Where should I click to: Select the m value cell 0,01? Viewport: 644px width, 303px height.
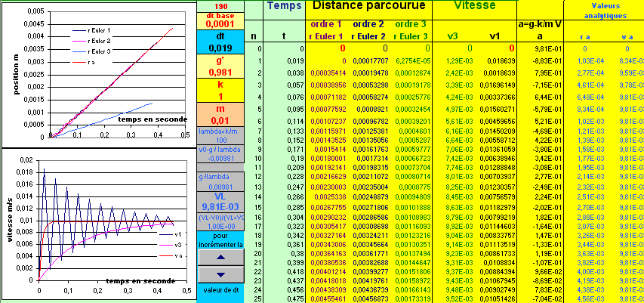(220, 122)
